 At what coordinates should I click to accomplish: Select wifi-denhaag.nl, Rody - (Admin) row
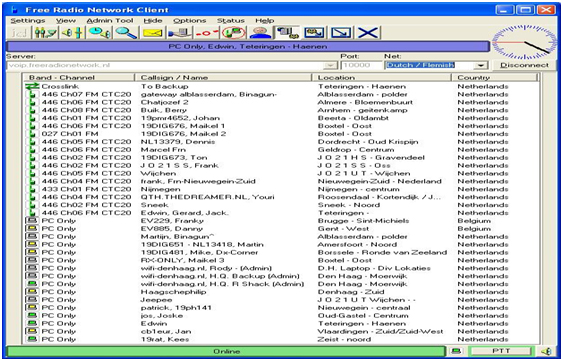click(x=282, y=268)
